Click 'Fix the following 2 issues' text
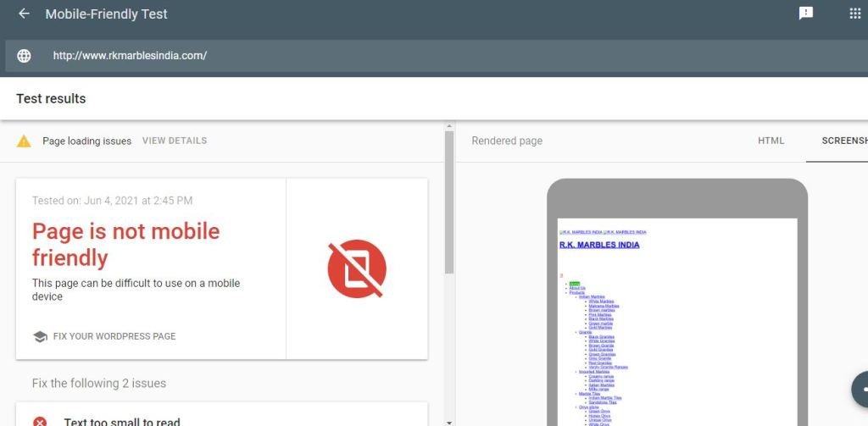Screen dimensions: 868x426 (x=99, y=383)
